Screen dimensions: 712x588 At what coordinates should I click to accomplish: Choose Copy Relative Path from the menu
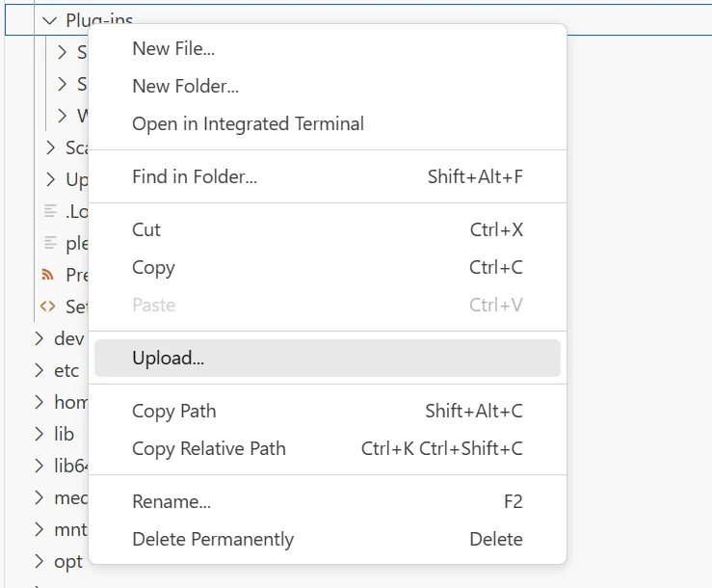[209, 449]
